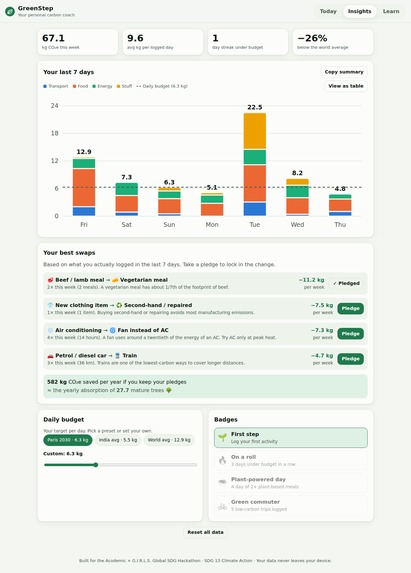Pledge the petrol car to train swap

click(x=350, y=359)
